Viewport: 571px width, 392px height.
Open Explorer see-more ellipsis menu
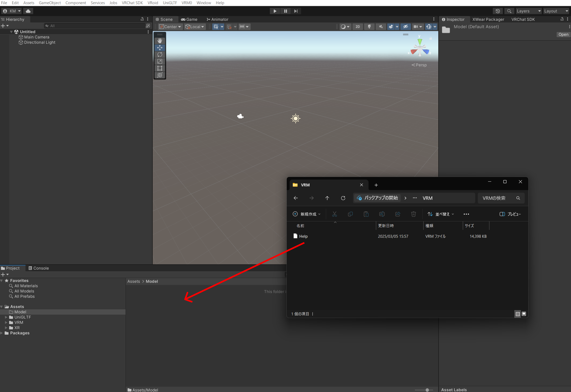click(466, 214)
